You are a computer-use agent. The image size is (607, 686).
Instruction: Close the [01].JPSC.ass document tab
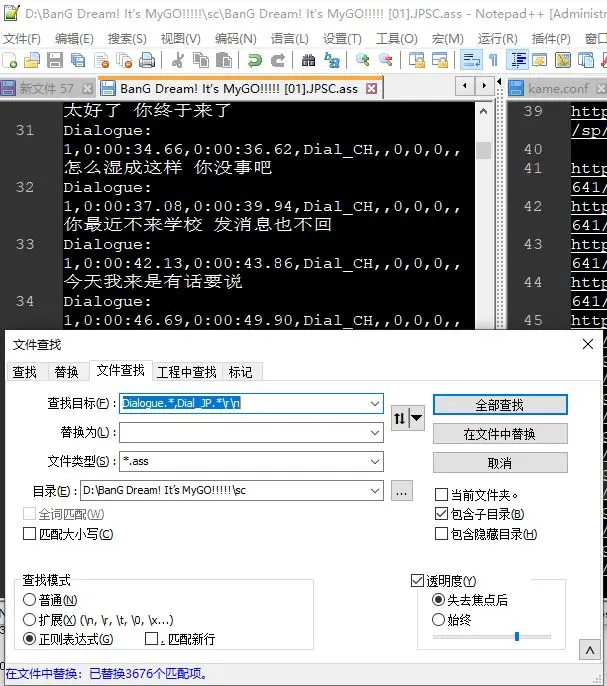372,89
